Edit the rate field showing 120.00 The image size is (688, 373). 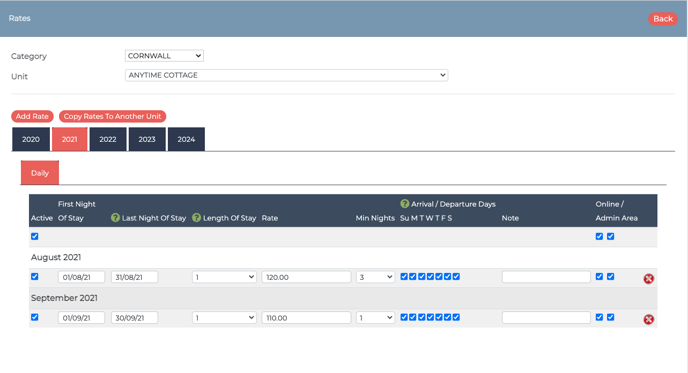click(x=306, y=277)
